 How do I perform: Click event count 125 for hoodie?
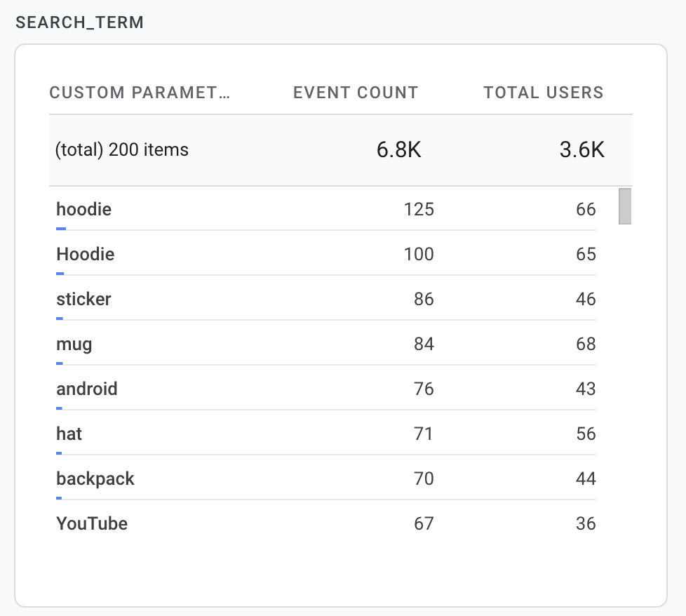coord(421,209)
